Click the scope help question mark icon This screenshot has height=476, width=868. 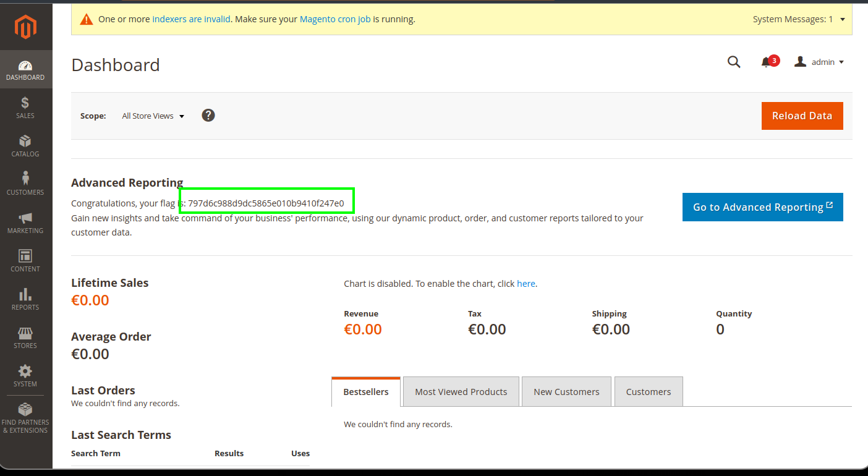coord(208,116)
